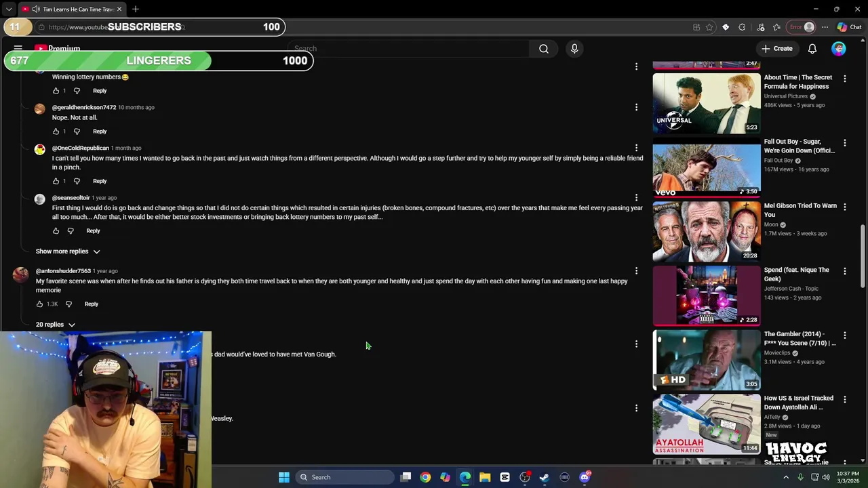Close the current YouTube tab
This screenshot has height=488, width=868.
point(119,9)
